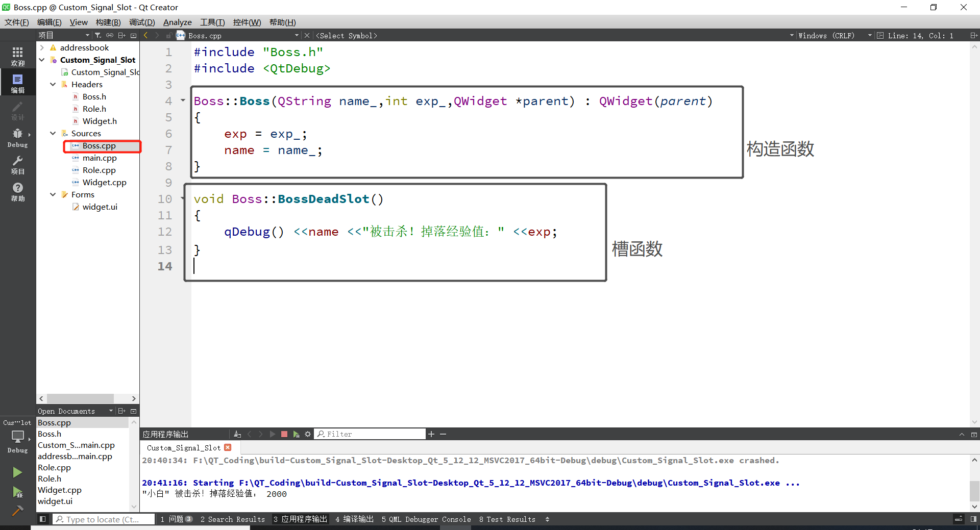Fold the Boss constructor at line 4

pyautogui.click(x=183, y=100)
